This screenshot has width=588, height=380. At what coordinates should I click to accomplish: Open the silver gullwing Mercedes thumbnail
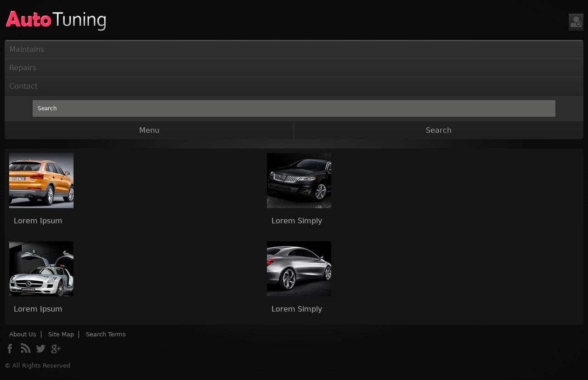(x=41, y=269)
